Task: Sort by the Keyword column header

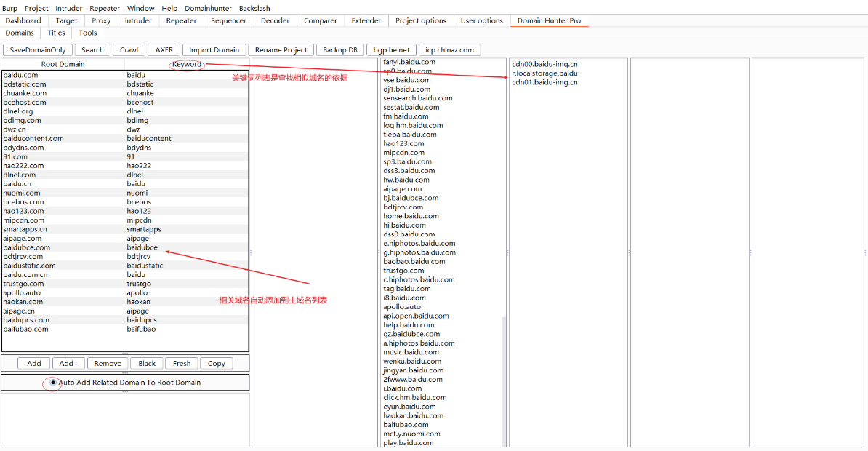Action: (x=187, y=64)
